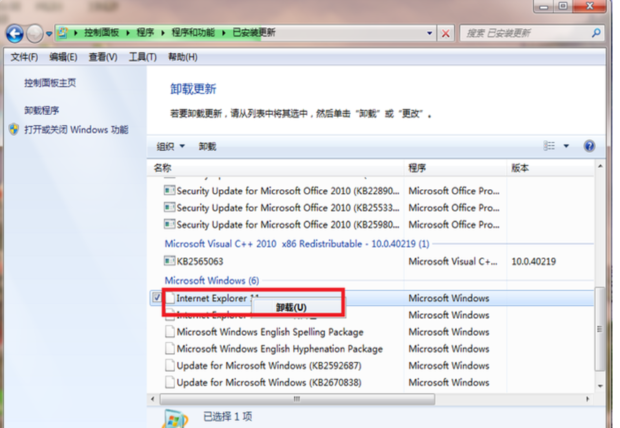This screenshot has width=620, height=428.
Task: Click the horizontal scrollbar thumb
Action: point(297,399)
